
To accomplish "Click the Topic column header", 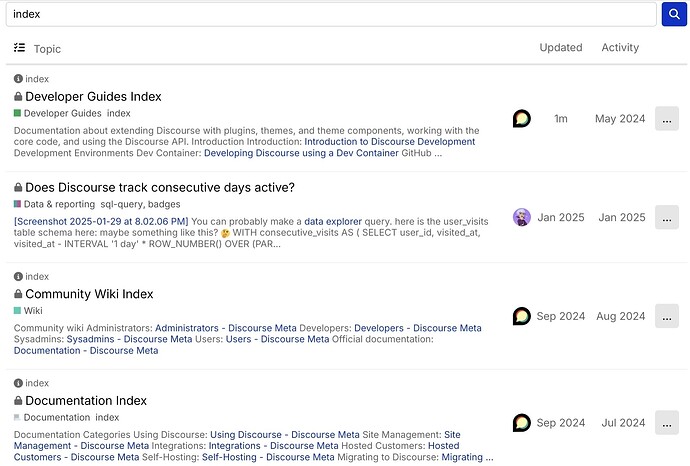I will coord(47,49).
